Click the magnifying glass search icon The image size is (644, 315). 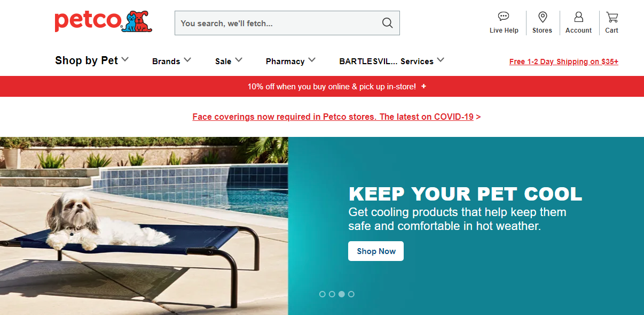click(387, 23)
